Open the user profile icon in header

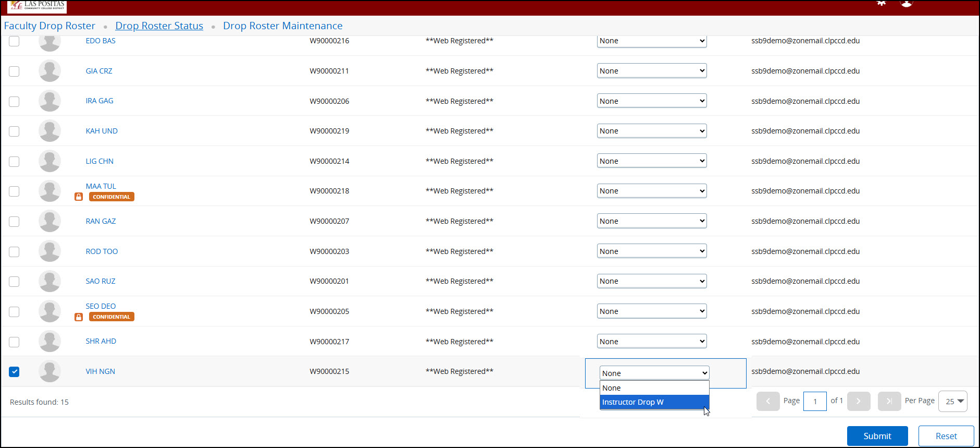[907, 3]
